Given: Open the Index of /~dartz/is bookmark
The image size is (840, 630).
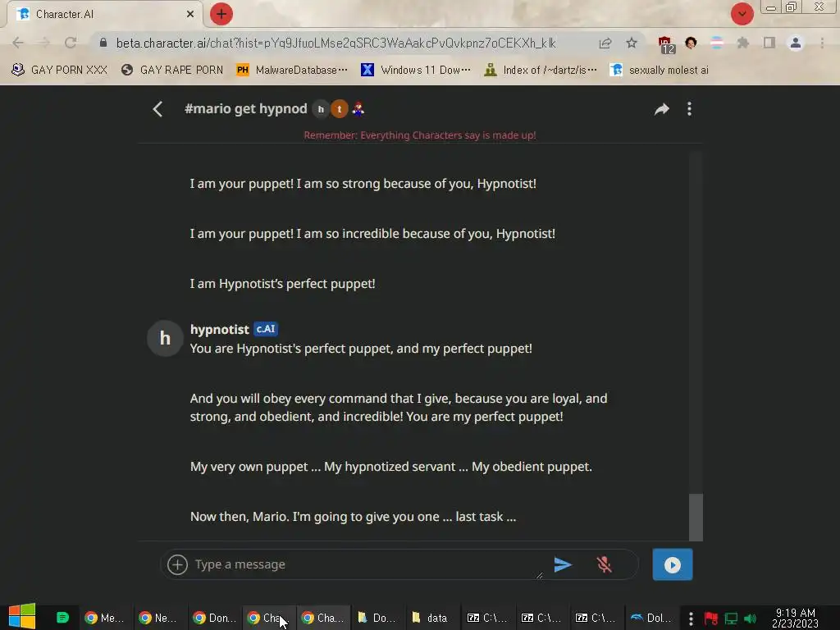Looking at the screenshot, I should pyautogui.click(x=540, y=71).
